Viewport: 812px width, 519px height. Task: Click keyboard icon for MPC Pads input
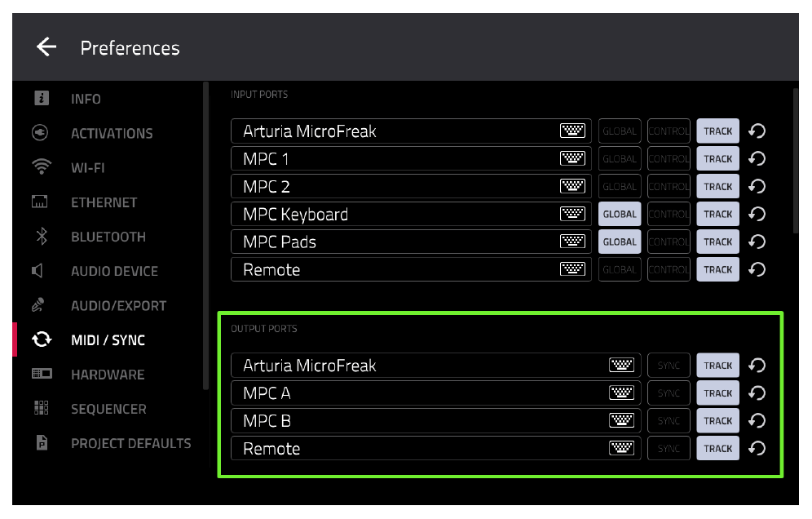point(572,242)
